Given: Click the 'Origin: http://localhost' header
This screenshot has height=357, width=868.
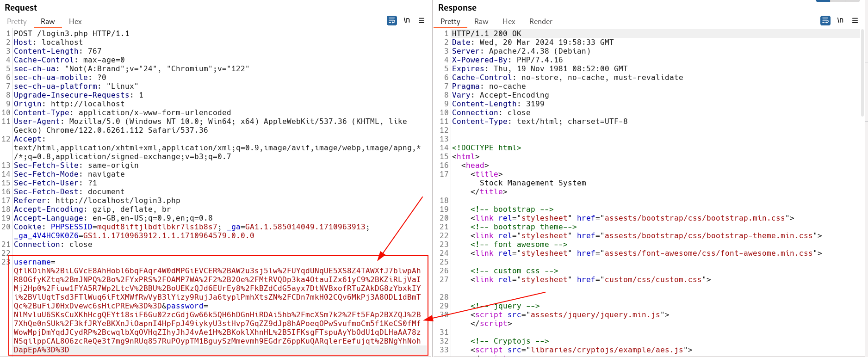Looking at the screenshot, I should click(x=69, y=104).
